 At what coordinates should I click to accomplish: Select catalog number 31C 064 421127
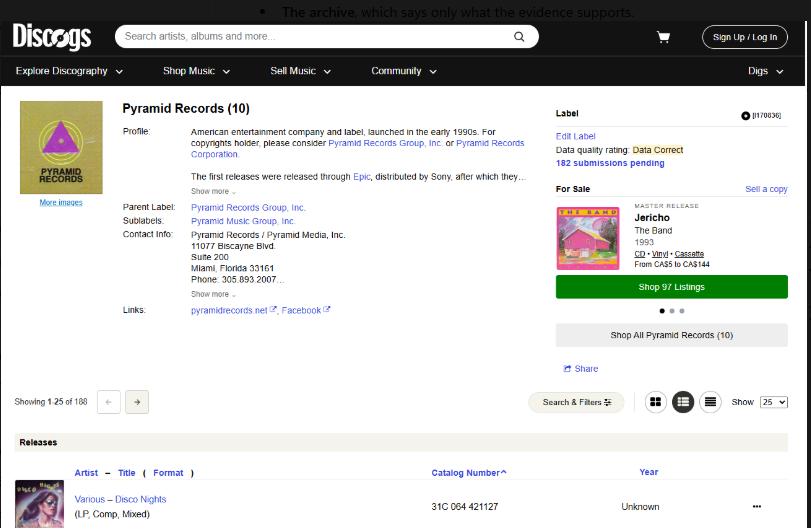point(464,507)
